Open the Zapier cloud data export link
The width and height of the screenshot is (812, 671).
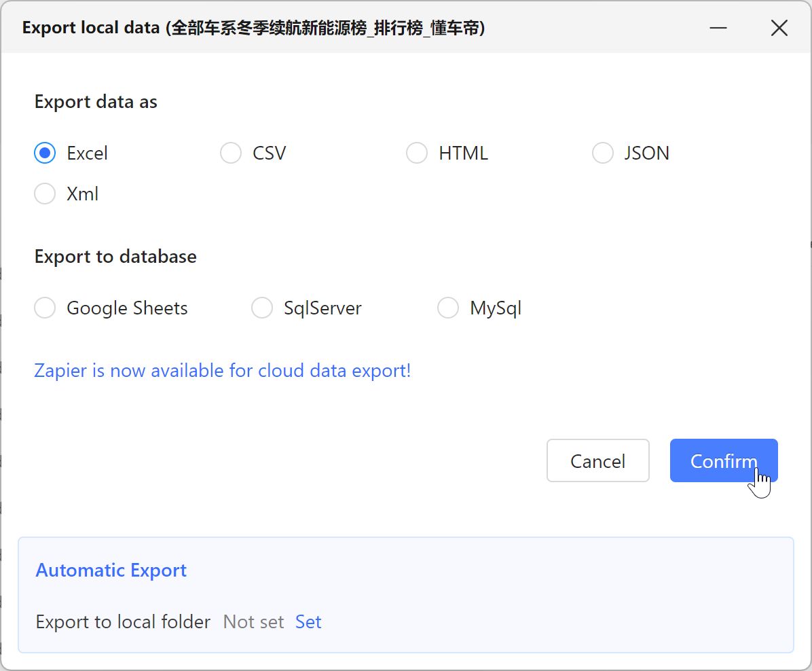[222, 371]
